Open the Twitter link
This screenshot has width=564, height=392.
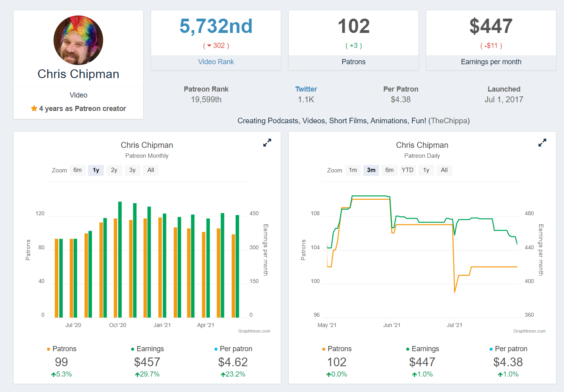[306, 89]
